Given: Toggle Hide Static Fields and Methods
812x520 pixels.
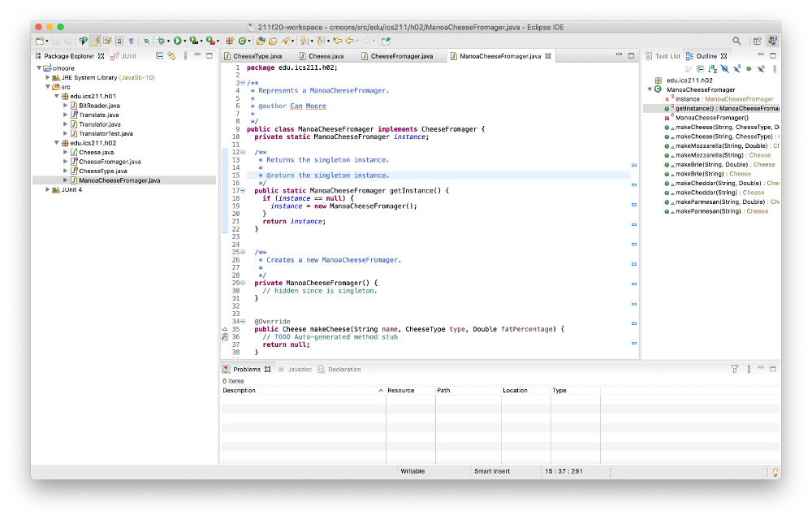Looking at the screenshot, I should [x=737, y=68].
